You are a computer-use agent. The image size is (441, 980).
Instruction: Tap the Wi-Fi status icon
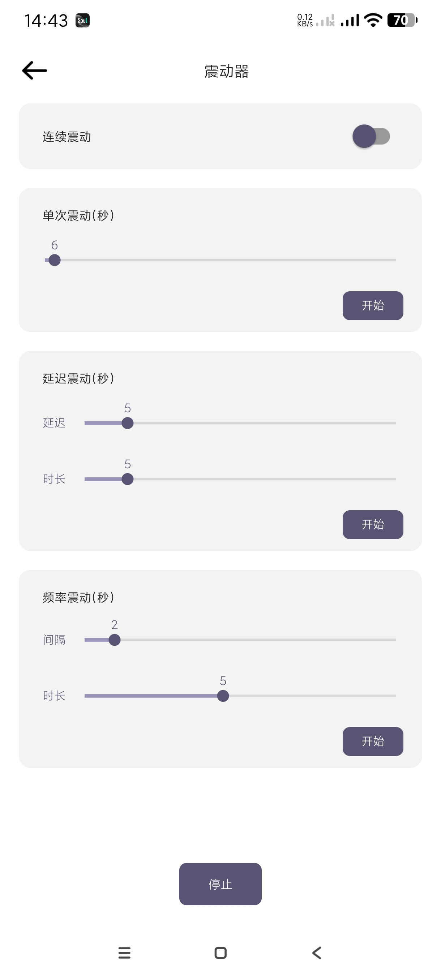tap(373, 20)
